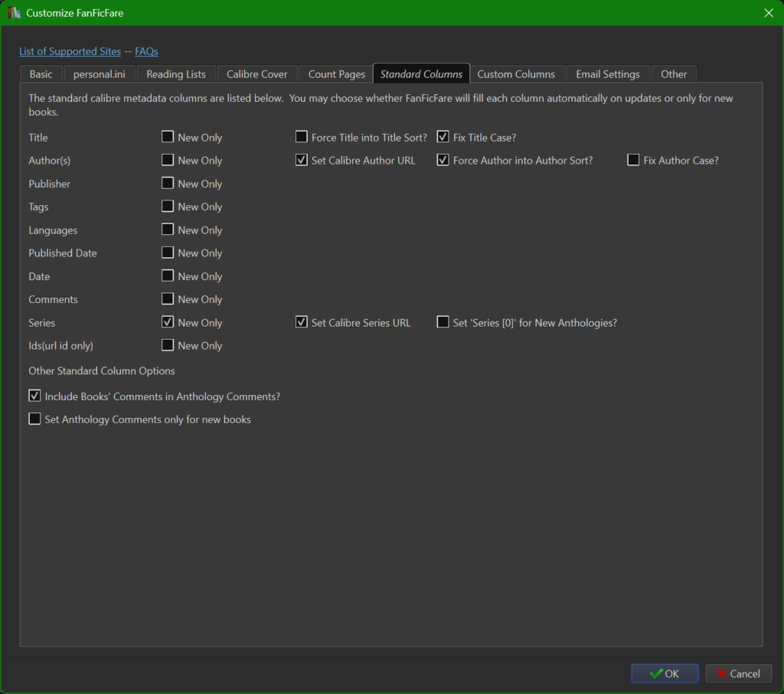Click the OK button
This screenshot has width=784, height=694.
665,673
